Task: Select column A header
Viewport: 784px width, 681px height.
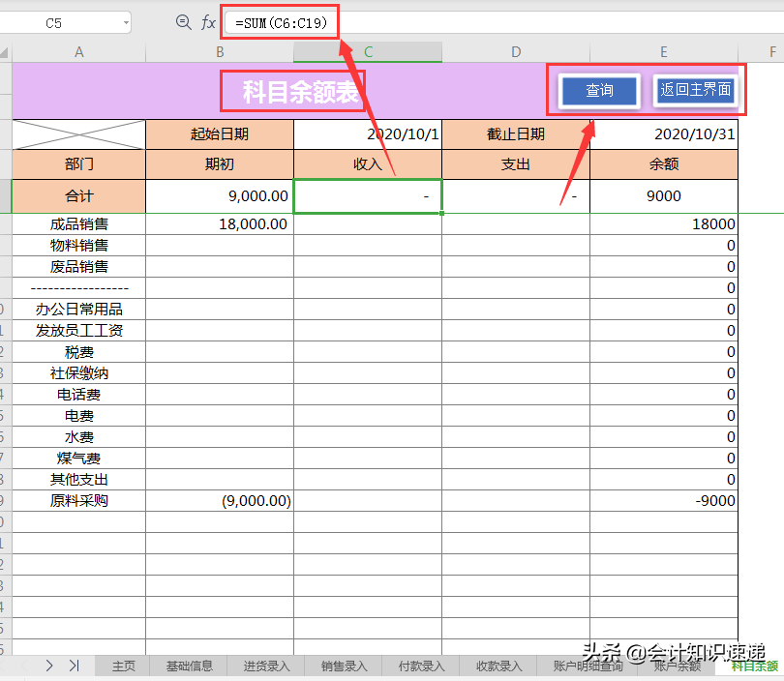Action: tap(78, 52)
